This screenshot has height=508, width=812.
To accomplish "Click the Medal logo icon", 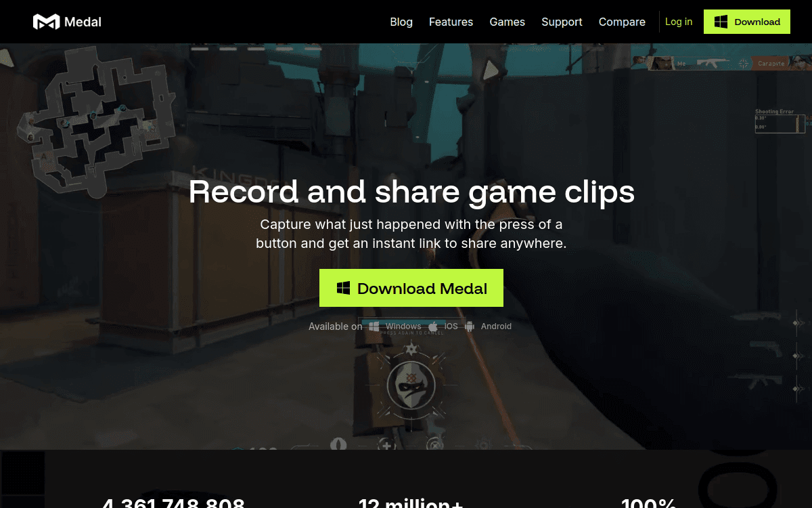I will tap(45, 21).
